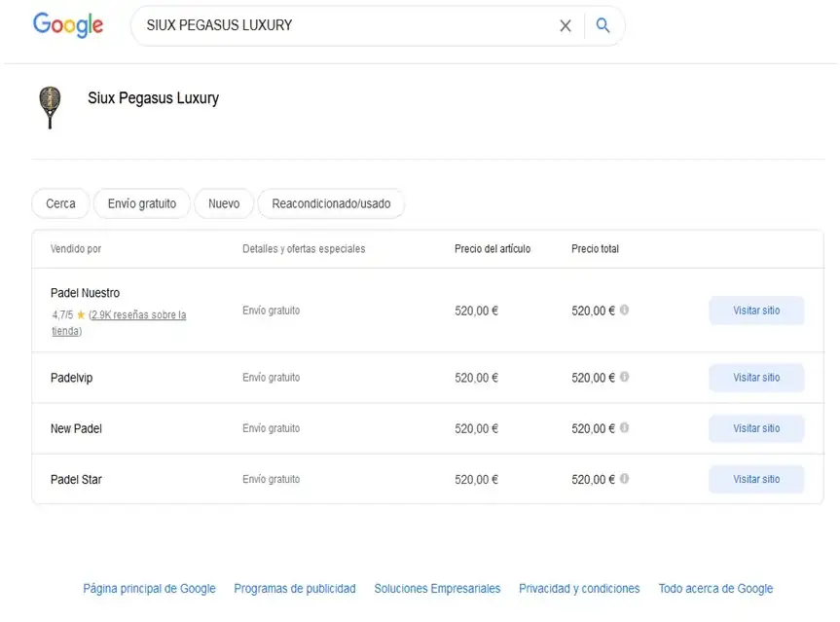Click the padel racket product image
This screenshot has height=622, width=840.
(x=49, y=107)
